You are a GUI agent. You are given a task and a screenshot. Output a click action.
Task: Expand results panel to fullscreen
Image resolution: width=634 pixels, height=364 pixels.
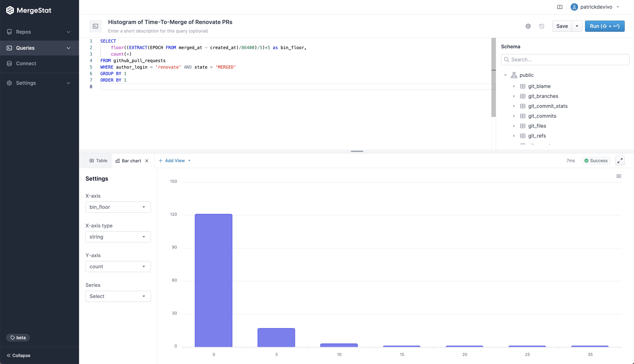click(620, 161)
